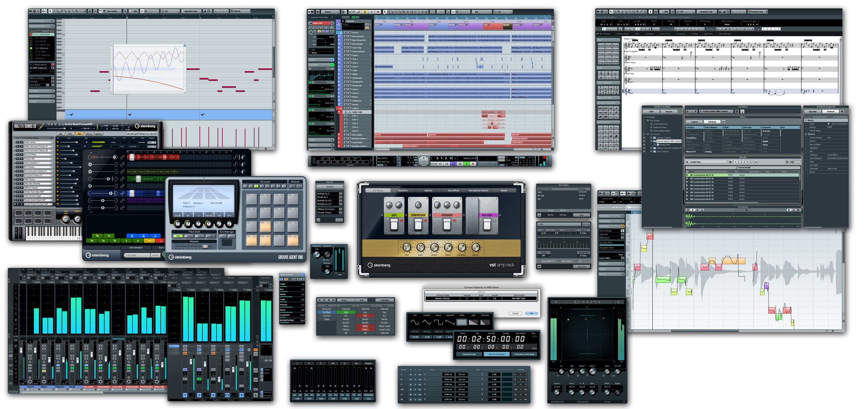Image resolution: width=868 pixels, height=409 pixels.
Task: Choose Drum&Perc in Category filter
Action: click(x=691, y=138)
